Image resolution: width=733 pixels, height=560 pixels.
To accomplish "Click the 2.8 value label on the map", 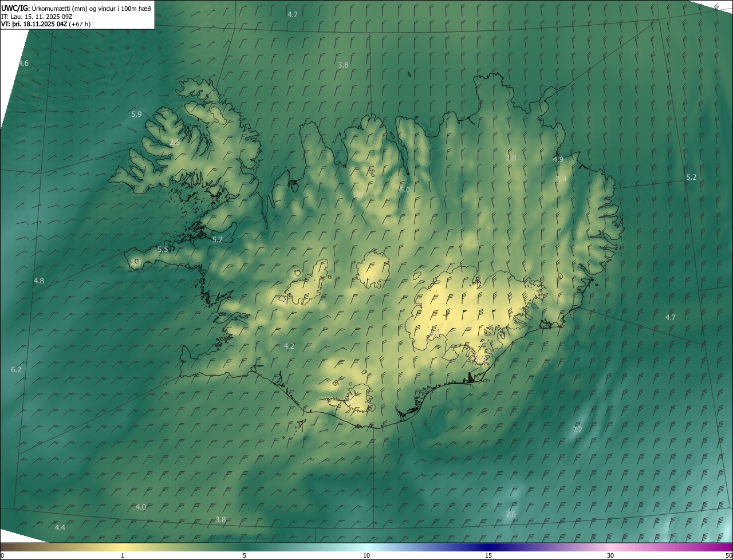I will click(x=511, y=157).
